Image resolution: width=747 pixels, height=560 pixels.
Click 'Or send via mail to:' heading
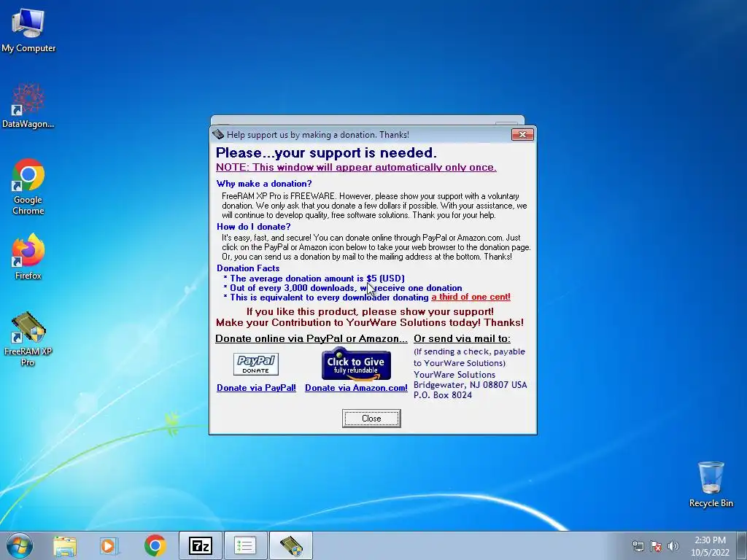pos(462,338)
